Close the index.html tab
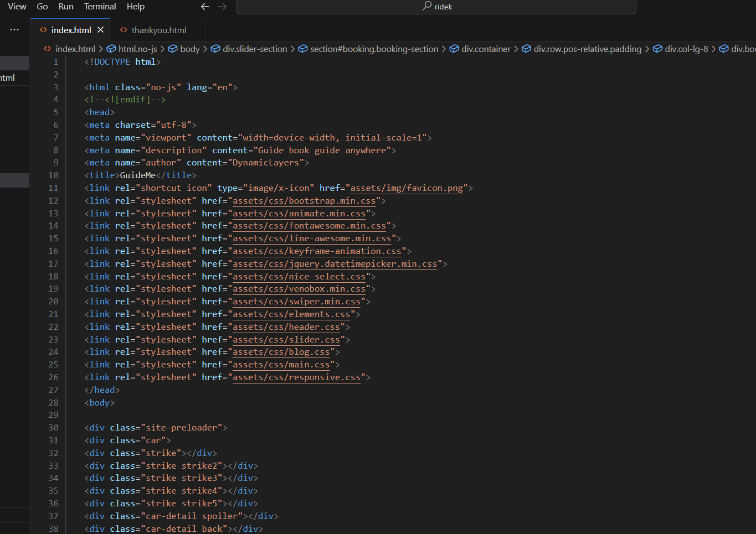Image resolution: width=756 pixels, height=534 pixels. tap(100, 30)
